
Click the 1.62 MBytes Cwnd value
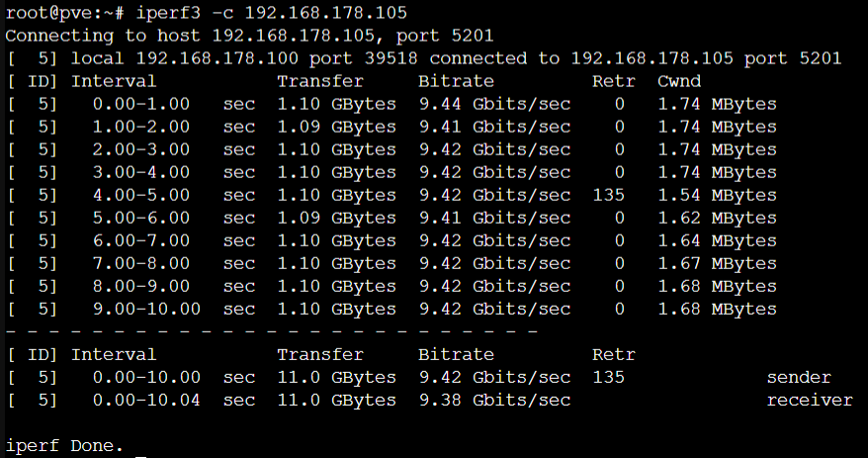coord(717,218)
